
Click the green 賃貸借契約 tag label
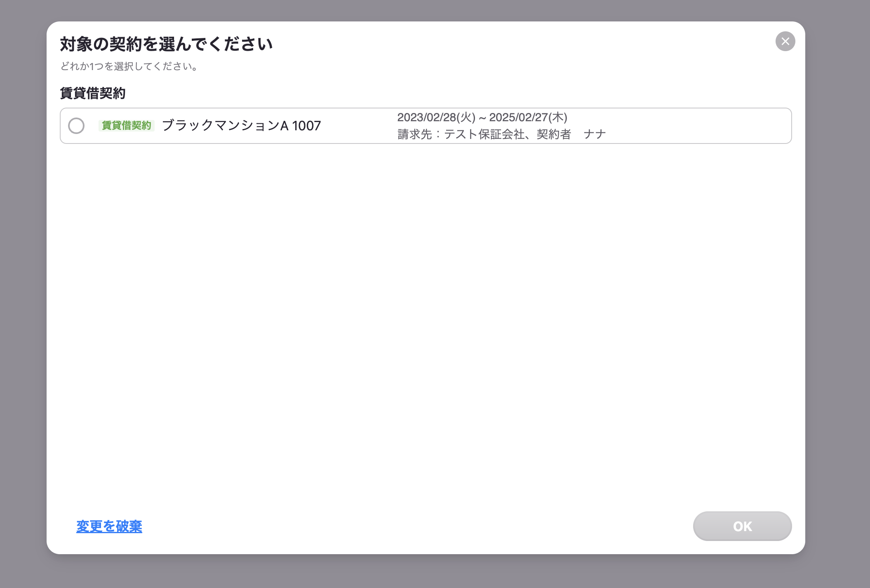(x=127, y=125)
